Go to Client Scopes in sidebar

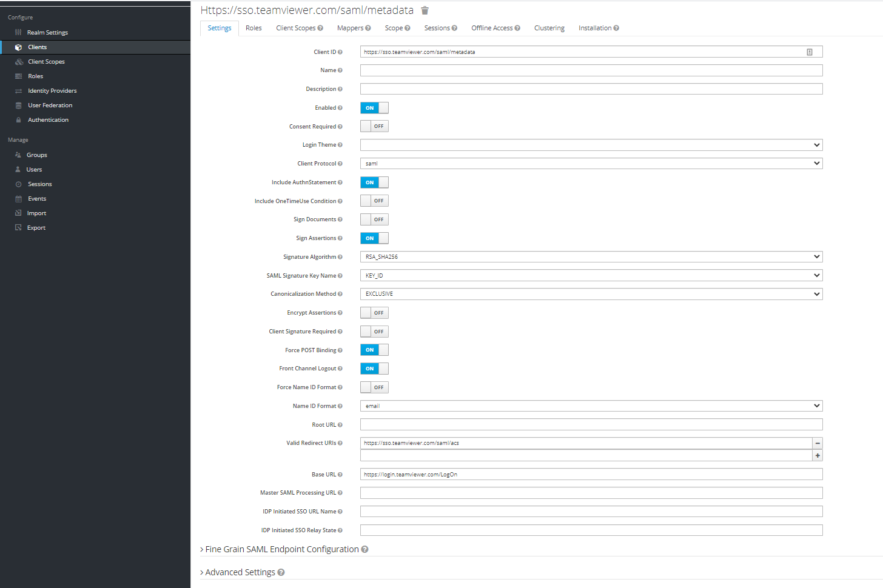click(x=46, y=62)
